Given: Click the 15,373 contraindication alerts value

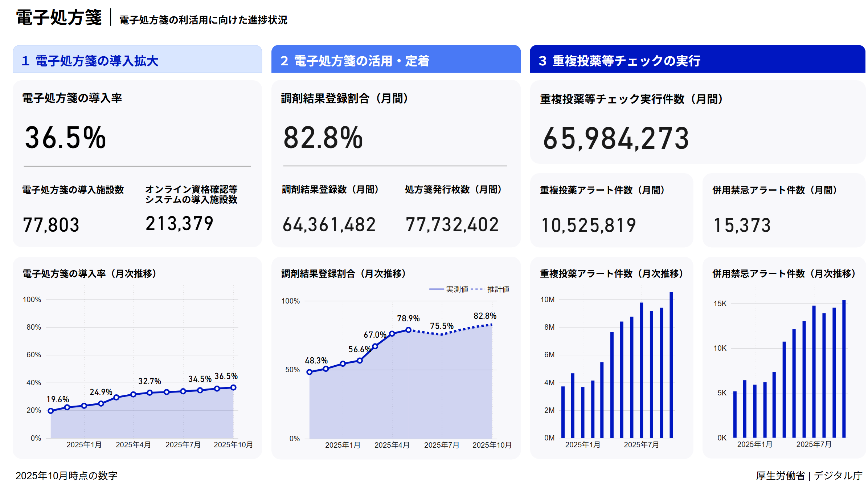Looking at the screenshot, I should tap(742, 225).
